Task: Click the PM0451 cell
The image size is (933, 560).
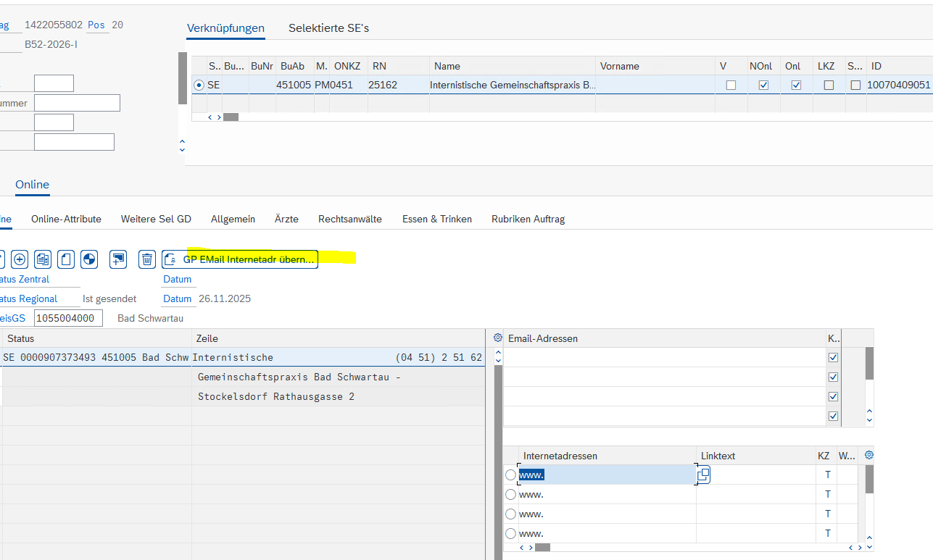Action: [334, 85]
